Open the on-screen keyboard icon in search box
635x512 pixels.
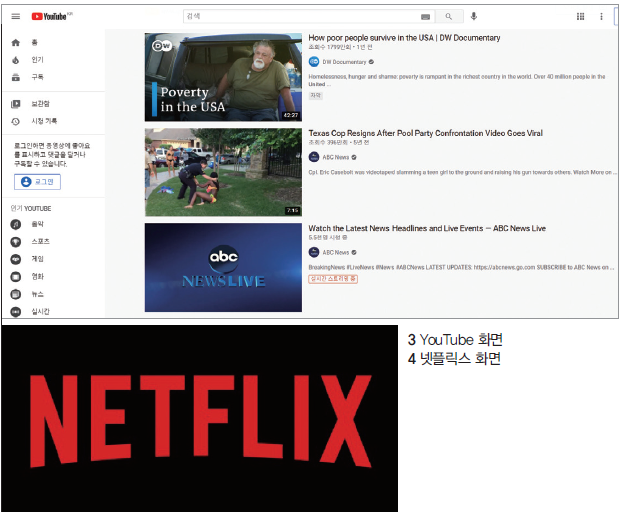coord(425,17)
